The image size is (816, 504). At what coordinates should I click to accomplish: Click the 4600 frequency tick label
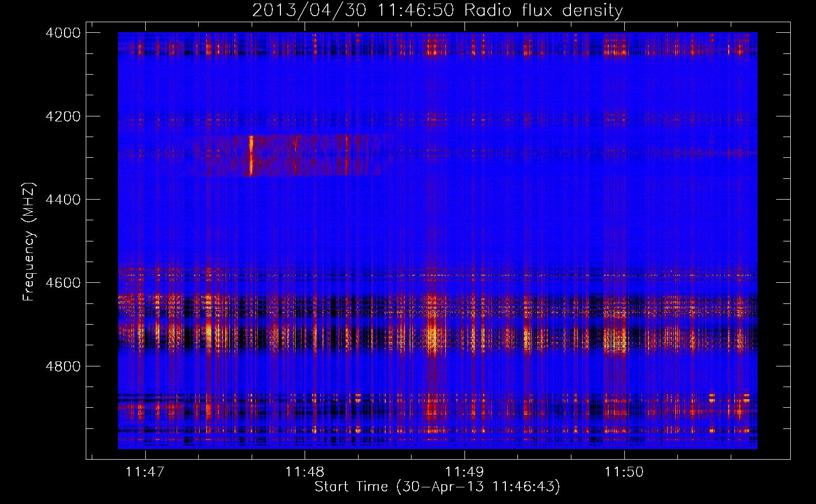pyautogui.click(x=63, y=283)
